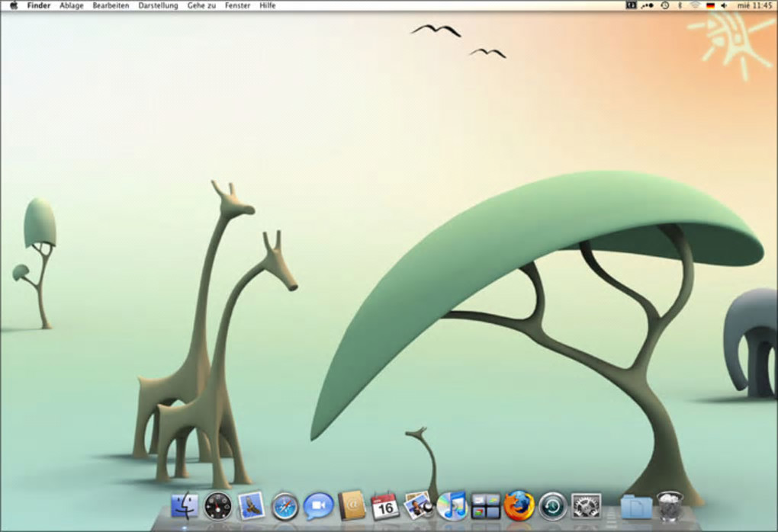This screenshot has width=778, height=532.
Task: Open Finder from the dock
Action: click(185, 505)
